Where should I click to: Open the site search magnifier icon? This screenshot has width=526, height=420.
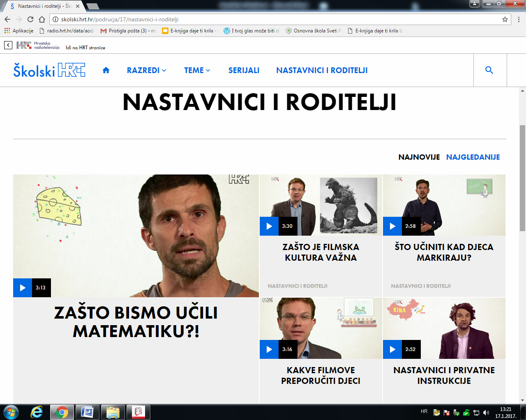[489, 70]
